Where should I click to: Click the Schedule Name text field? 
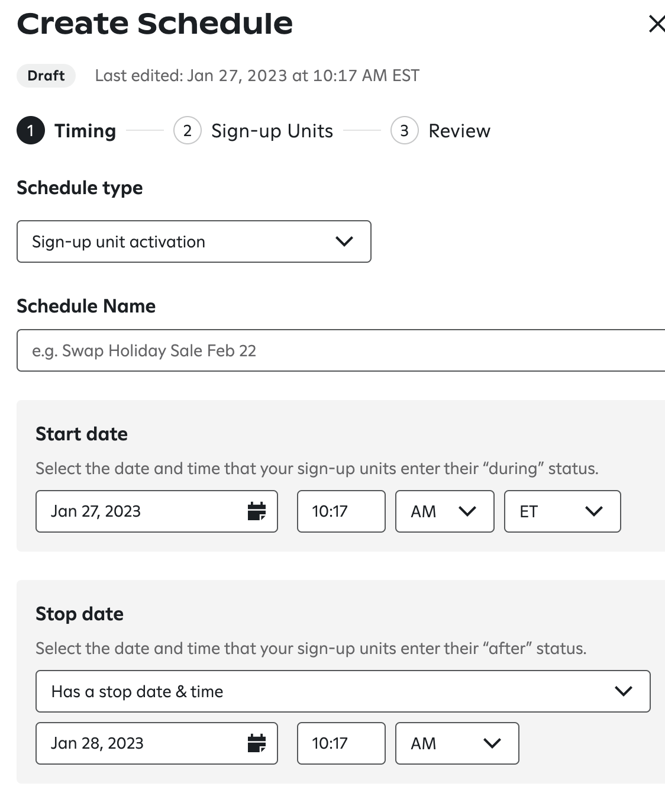click(x=341, y=350)
